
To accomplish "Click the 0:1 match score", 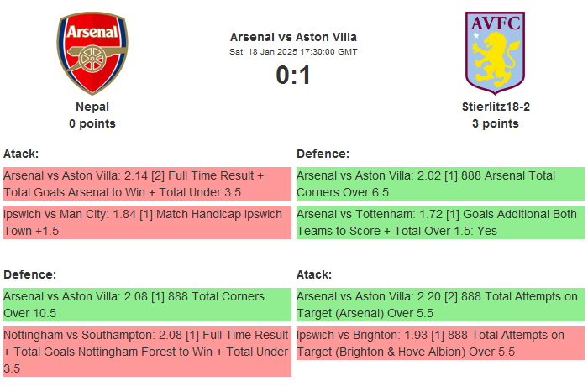I will point(293,76).
